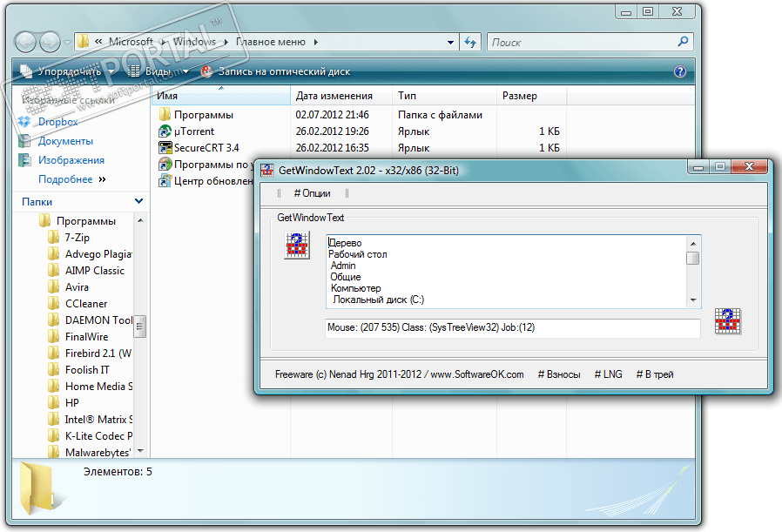Screen dimensions: 782x532
Task: Expand the address bar history dropdown
Action: point(450,43)
